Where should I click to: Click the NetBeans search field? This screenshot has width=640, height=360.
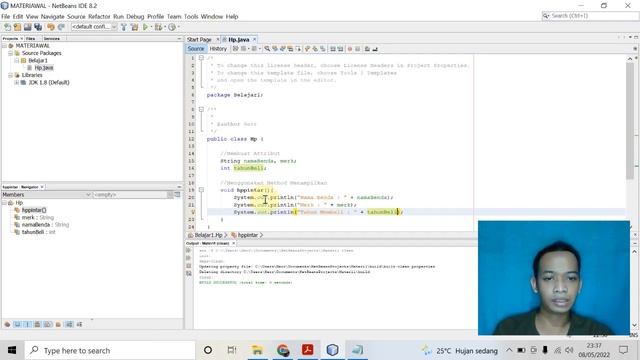pos(589,16)
